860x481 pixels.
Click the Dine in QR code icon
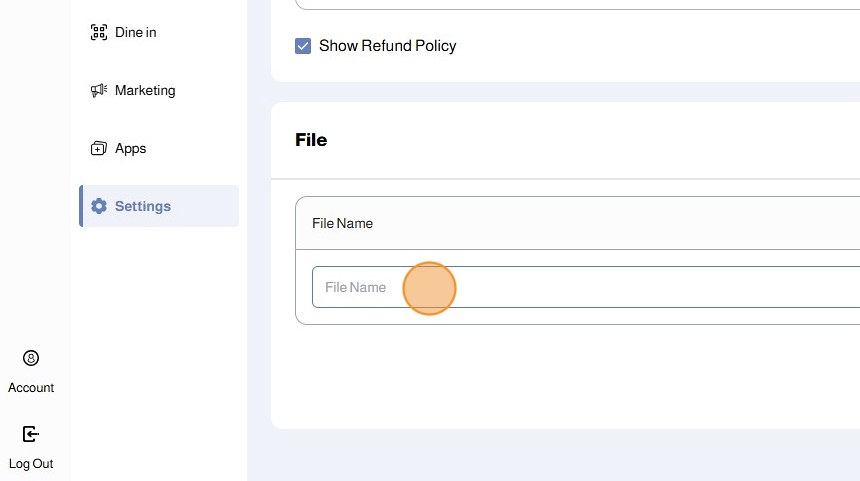[98, 32]
